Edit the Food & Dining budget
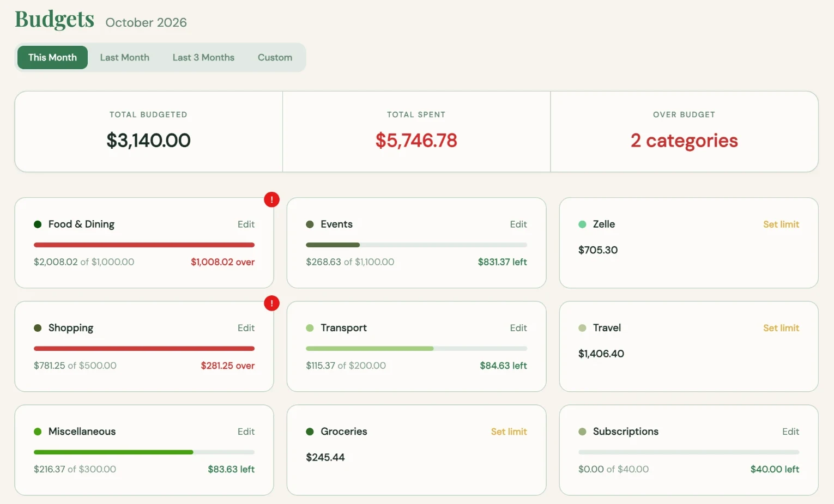 tap(246, 224)
